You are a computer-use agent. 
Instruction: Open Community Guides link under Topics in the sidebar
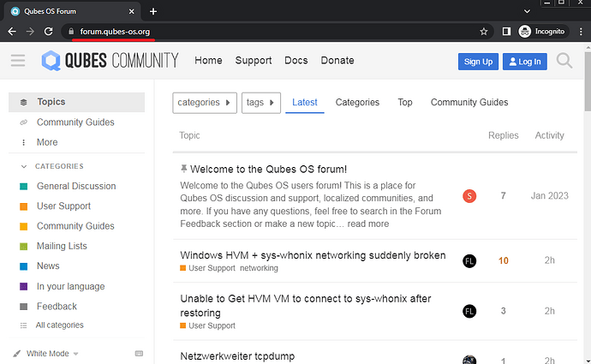pyautogui.click(x=76, y=122)
